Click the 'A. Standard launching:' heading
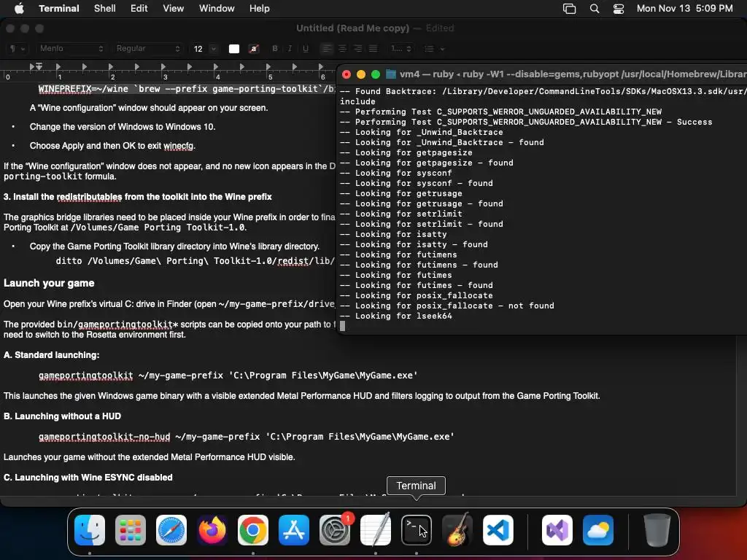747x560 pixels. (52, 355)
